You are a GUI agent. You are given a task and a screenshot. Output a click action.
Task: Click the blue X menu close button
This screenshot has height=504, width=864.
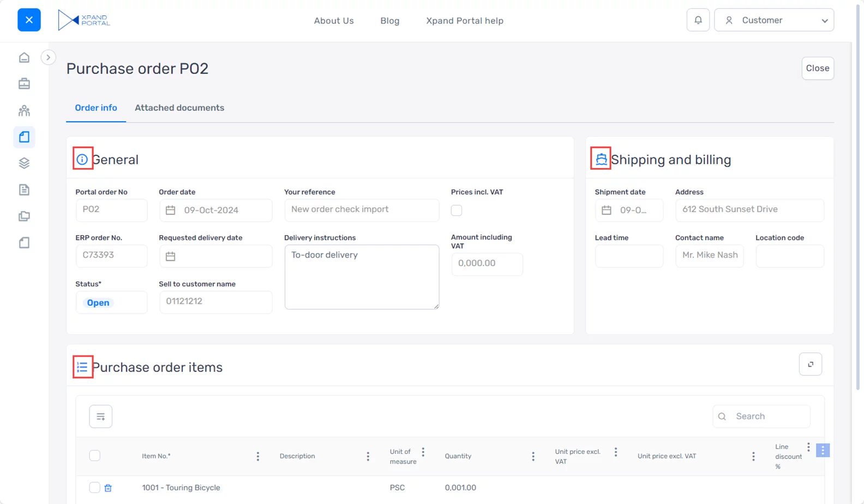tap(29, 20)
